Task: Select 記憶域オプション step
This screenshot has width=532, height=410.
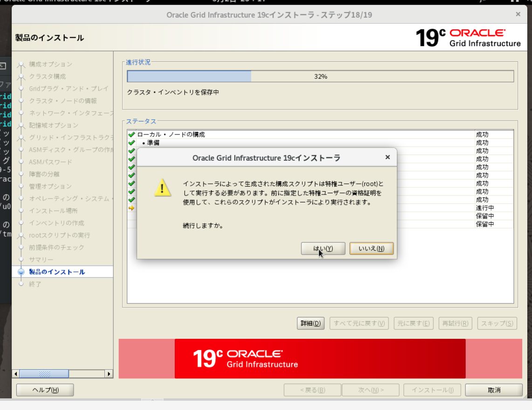Action: pos(54,125)
